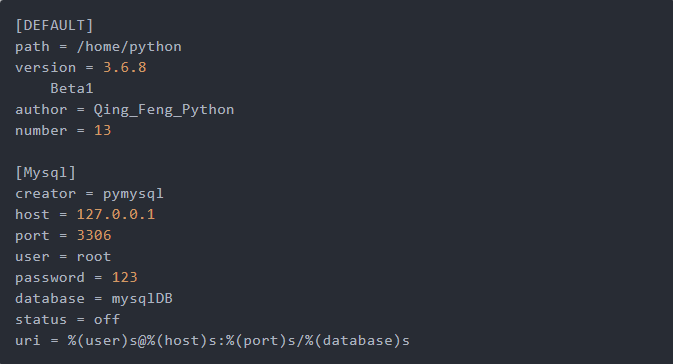This screenshot has height=364, width=673.
Task: Click the port value 3306
Action: (94, 236)
